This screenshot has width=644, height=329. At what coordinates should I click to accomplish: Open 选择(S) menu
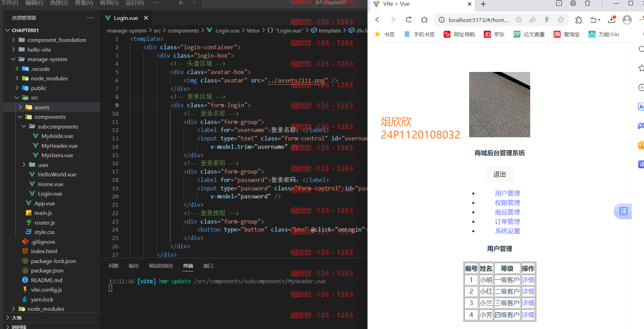coord(59,3)
